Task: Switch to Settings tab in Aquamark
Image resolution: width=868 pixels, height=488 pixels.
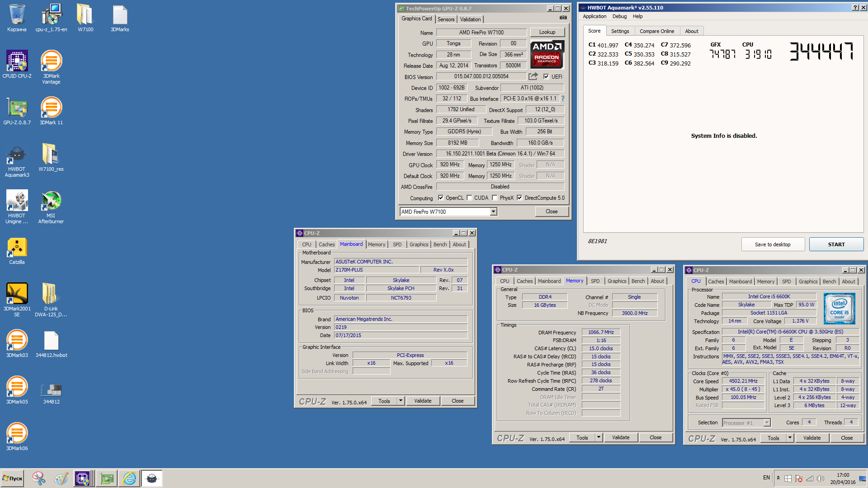Action: pos(620,31)
